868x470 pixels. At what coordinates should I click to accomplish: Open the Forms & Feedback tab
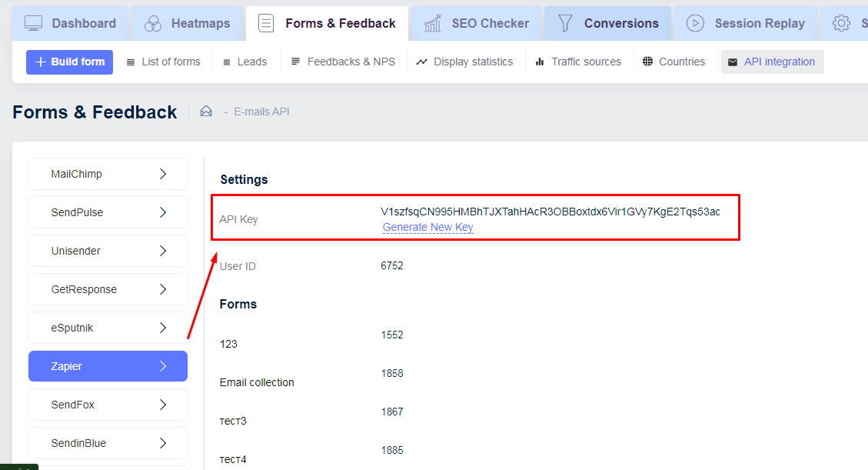[329, 23]
